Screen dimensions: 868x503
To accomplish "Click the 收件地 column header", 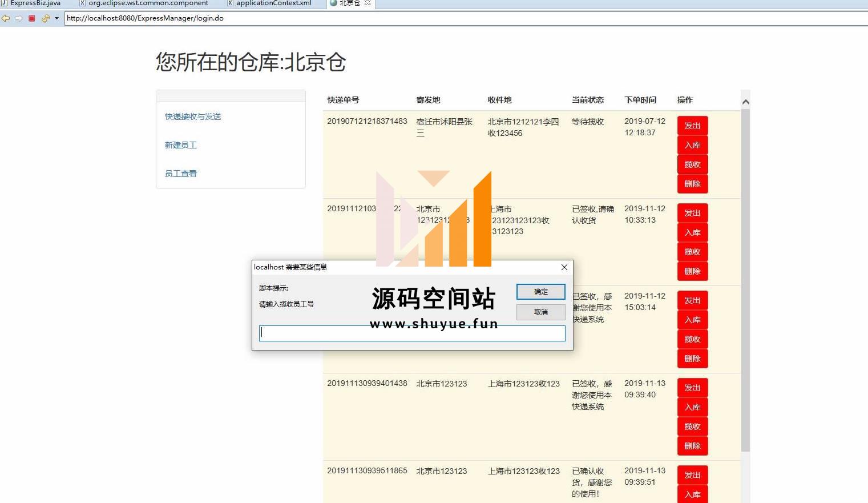I will (x=499, y=100).
